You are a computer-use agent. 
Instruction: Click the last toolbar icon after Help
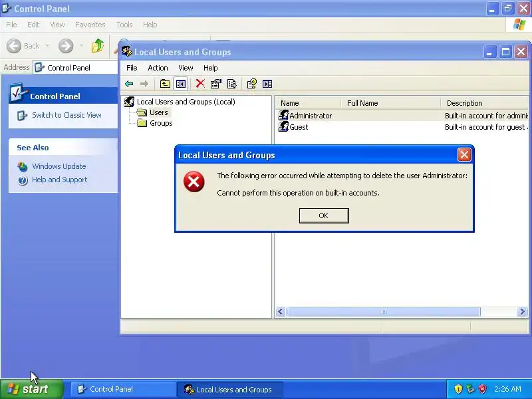pos(267,84)
